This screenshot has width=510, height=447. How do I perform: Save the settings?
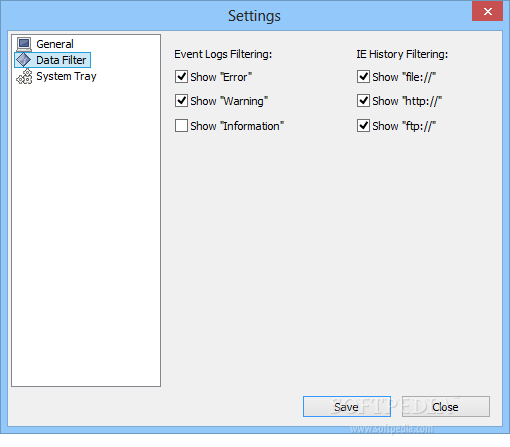tap(347, 406)
